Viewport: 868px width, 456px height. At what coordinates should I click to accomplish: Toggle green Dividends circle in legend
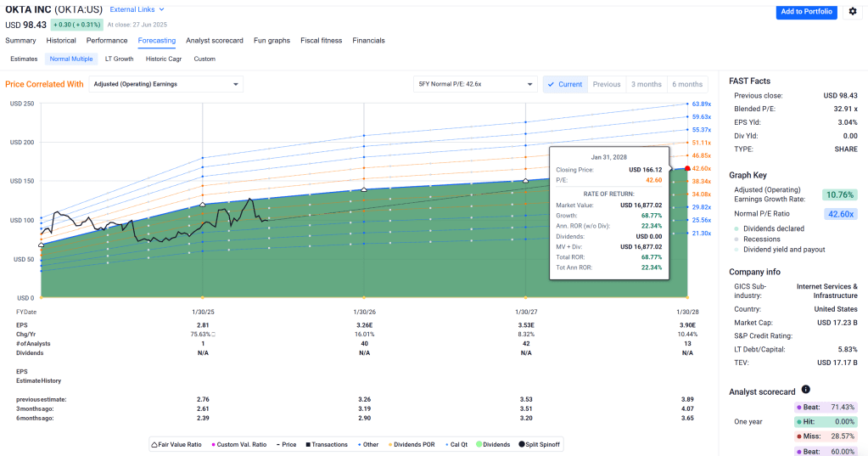(480, 444)
